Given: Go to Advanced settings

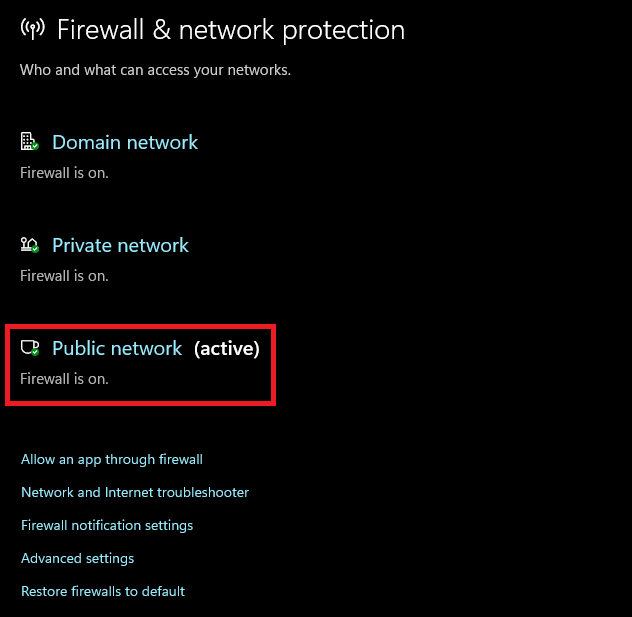Looking at the screenshot, I should coord(78,558).
